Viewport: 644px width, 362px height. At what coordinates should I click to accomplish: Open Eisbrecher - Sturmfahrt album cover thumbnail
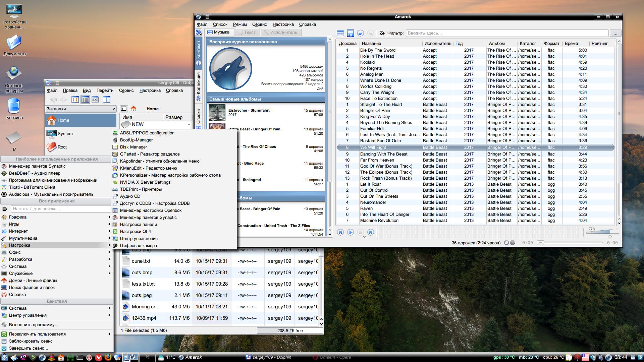click(x=217, y=112)
